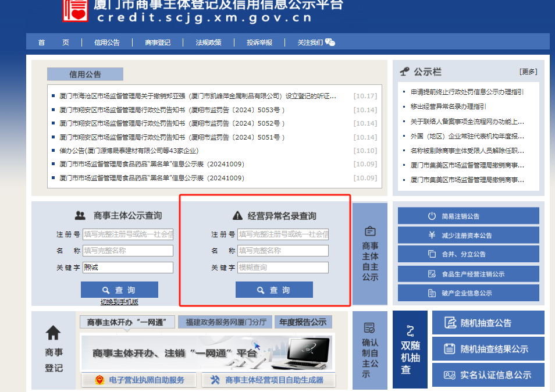This screenshot has width=555, height=392.
Task: Switch to the 年度报告公示 tab
Action: tap(303, 322)
